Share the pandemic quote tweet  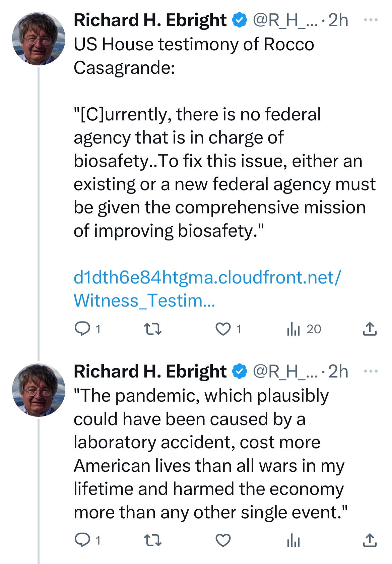[370, 540]
